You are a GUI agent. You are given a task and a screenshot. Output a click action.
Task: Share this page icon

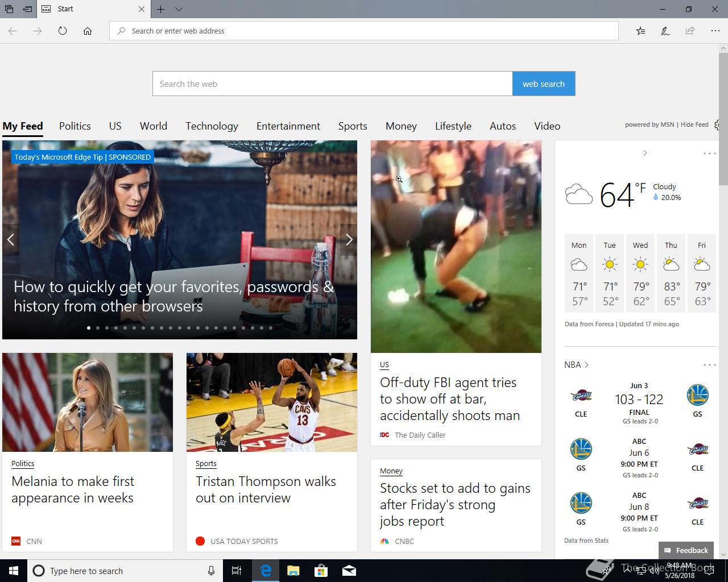pyautogui.click(x=690, y=31)
